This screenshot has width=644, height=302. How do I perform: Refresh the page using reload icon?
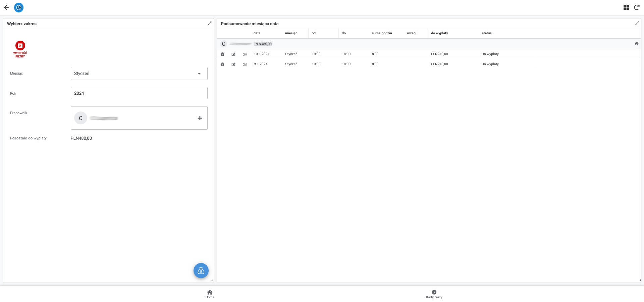coord(637,7)
